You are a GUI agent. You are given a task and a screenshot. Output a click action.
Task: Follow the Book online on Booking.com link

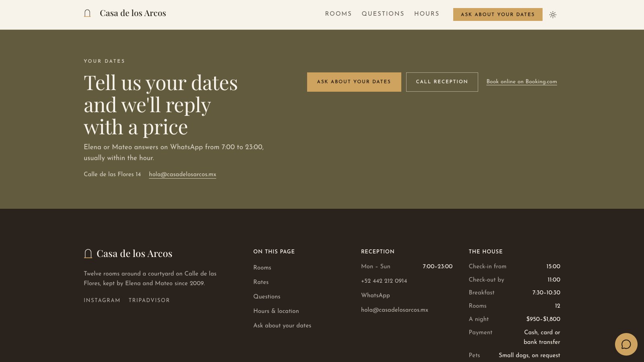tap(522, 82)
